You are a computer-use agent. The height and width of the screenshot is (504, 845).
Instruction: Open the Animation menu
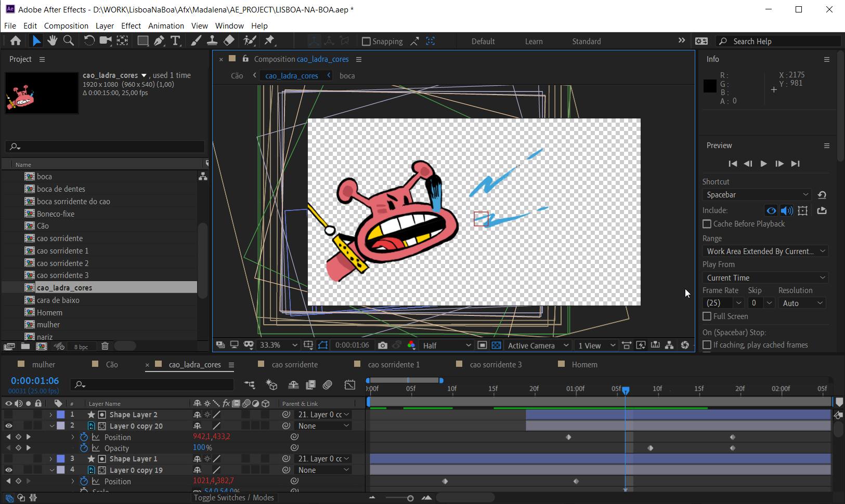point(166,26)
